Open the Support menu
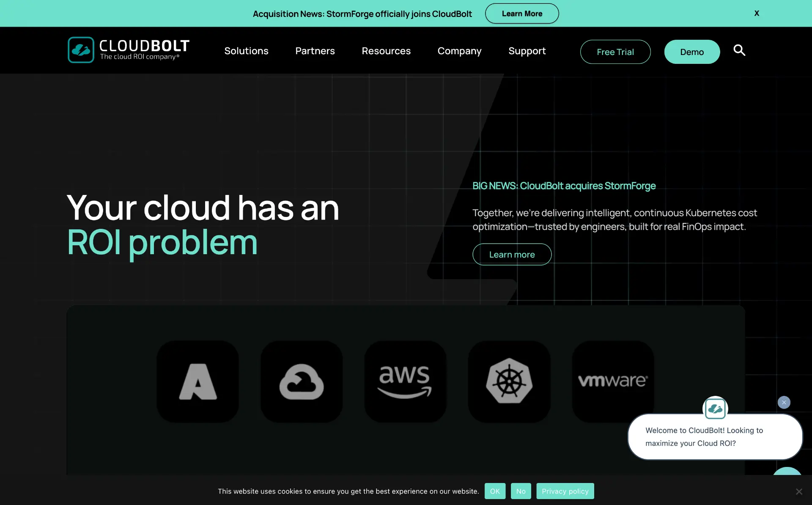Image resolution: width=812 pixels, height=505 pixels. [527, 51]
